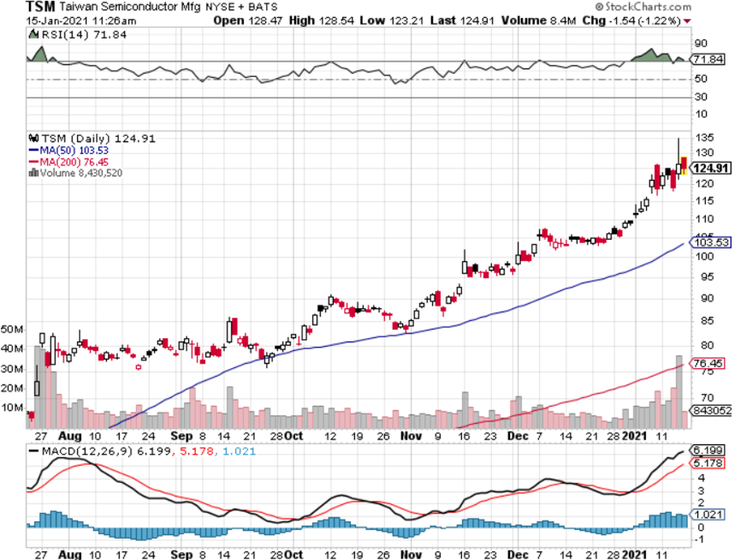735x560 pixels.
Task: Click the High 128.54 value
Action: click(321, 21)
